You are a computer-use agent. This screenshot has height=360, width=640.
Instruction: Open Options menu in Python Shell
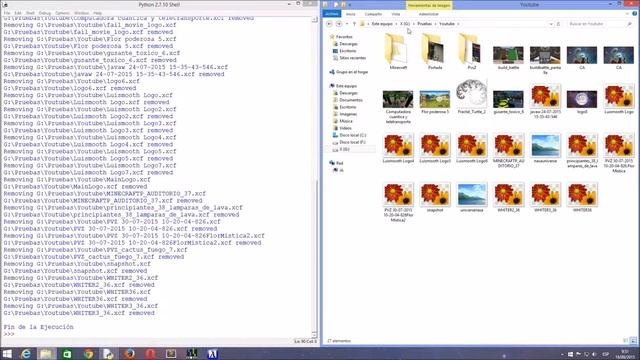tap(62, 13)
